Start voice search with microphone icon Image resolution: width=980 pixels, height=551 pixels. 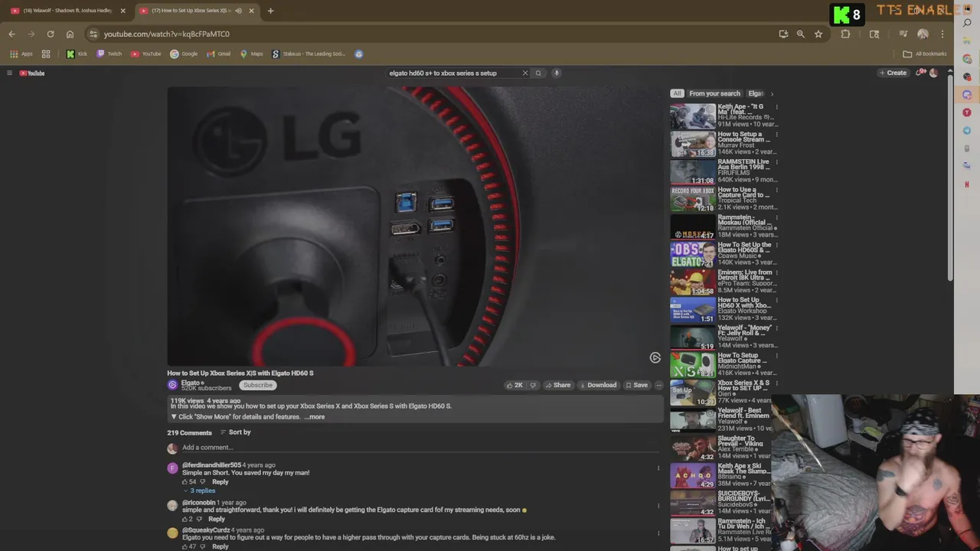[x=557, y=73]
